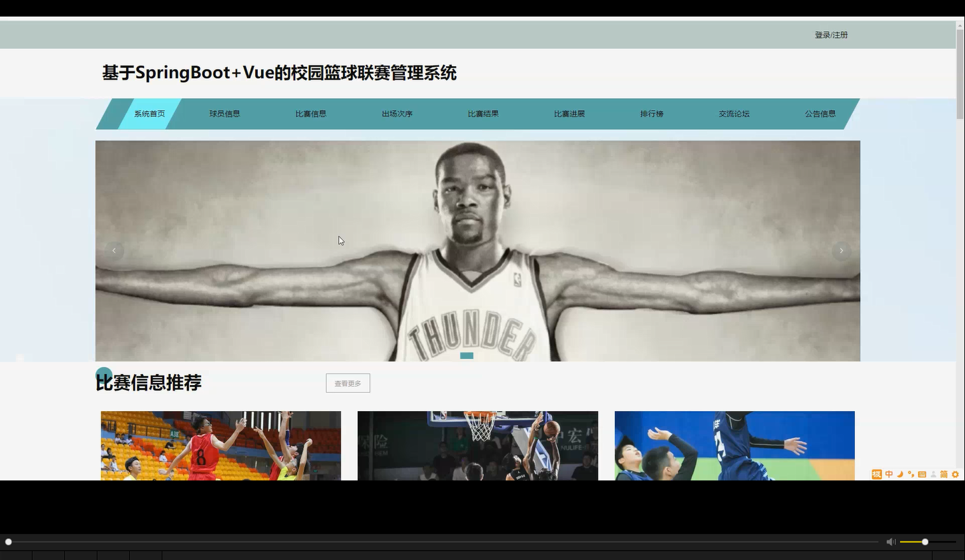Open the 排行榜 page
965x560 pixels.
coord(652,114)
